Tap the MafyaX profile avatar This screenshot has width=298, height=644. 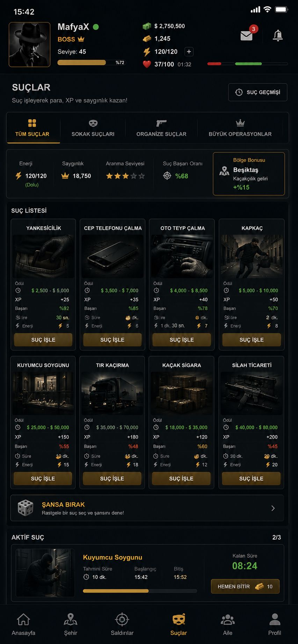coord(29,44)
